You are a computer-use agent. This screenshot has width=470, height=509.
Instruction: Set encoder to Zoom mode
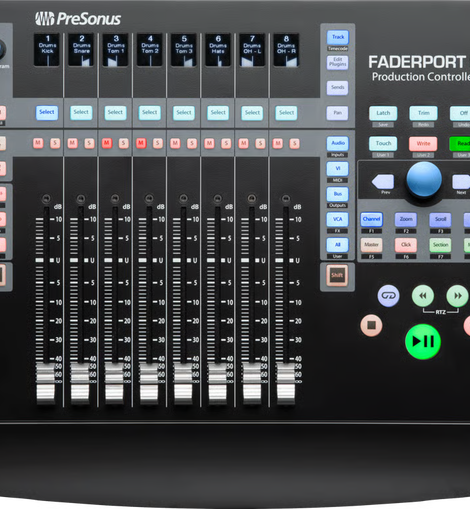406,219
